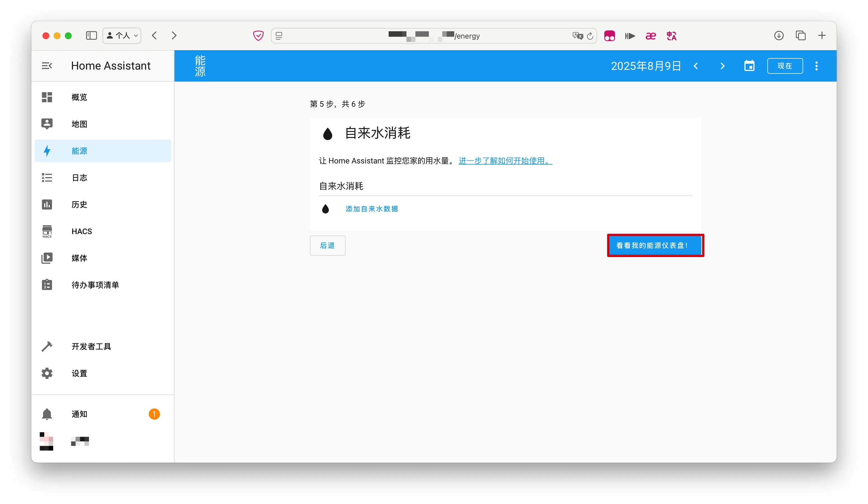
Task: Open the 个人 profile dropdown
Action: [x=122, y=35]
